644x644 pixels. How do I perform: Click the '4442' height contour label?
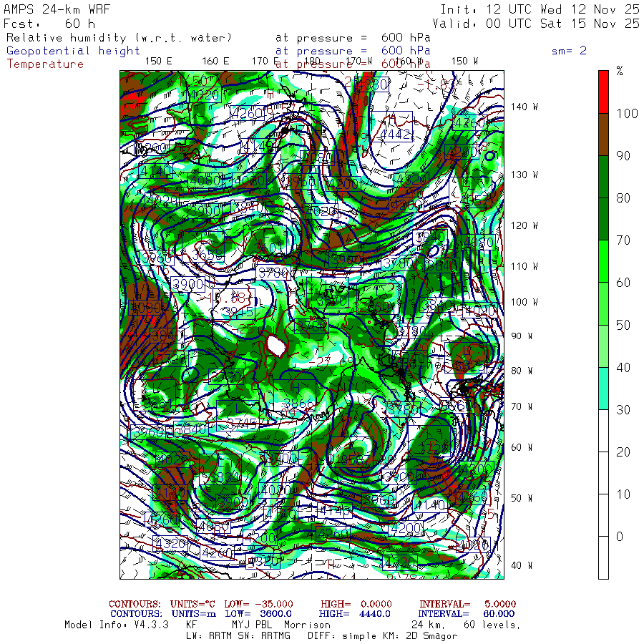point(396,135)
